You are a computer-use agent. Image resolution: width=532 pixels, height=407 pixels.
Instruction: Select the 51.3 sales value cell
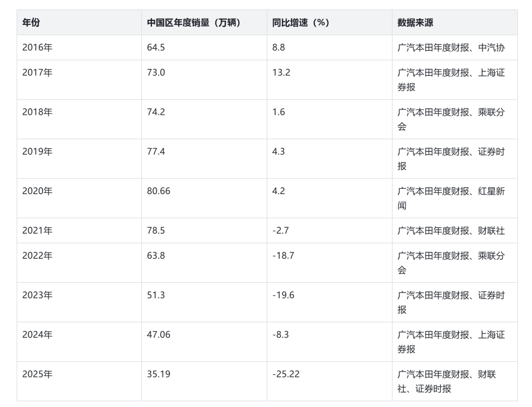pyautogui.click(x=156, y=295)
